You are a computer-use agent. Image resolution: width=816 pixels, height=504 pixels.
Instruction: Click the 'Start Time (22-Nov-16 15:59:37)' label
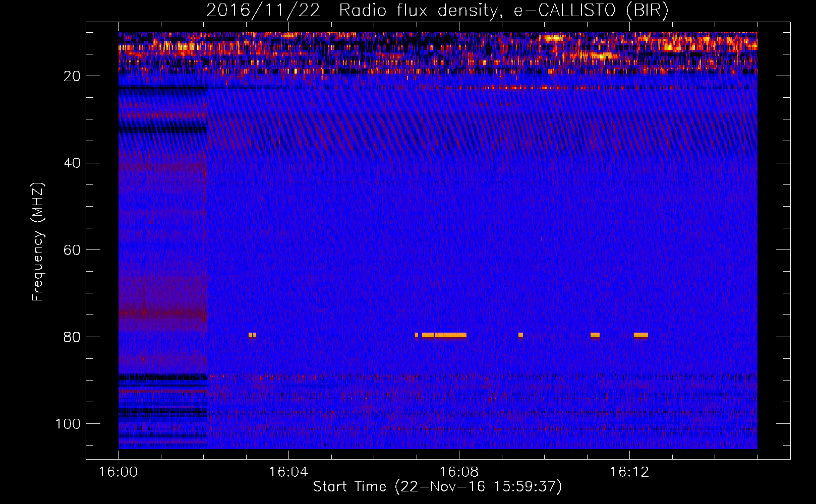(x=437, y=487)
